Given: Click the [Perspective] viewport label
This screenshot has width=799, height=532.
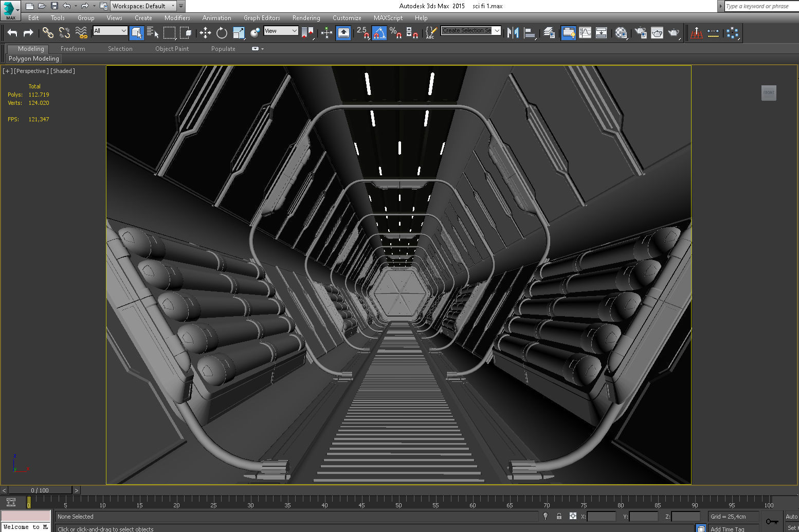Looking at the screenshot, I should coord(31,71).
